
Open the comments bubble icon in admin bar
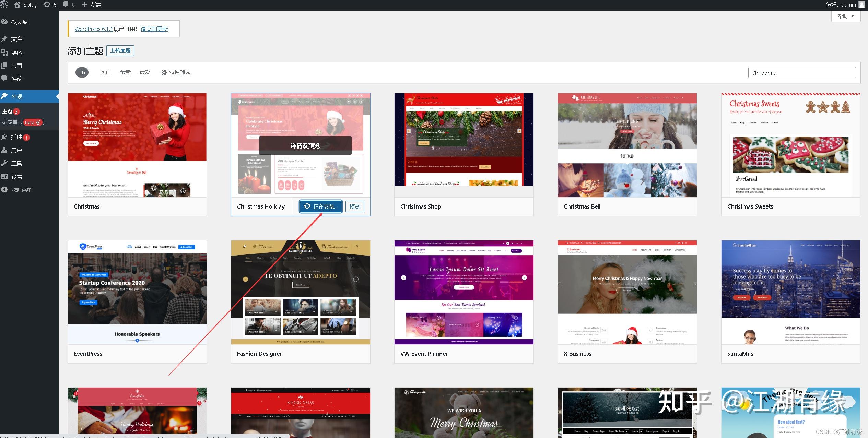[66, 4]
